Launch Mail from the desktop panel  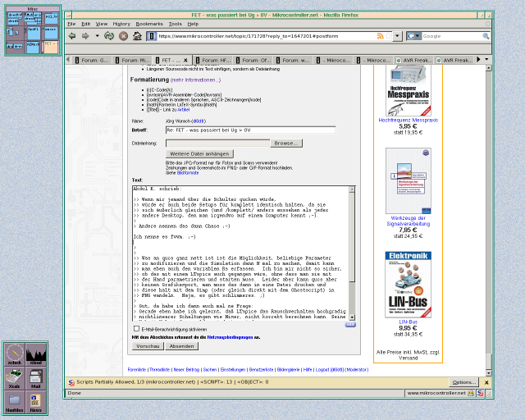click(x=36, y=378)
